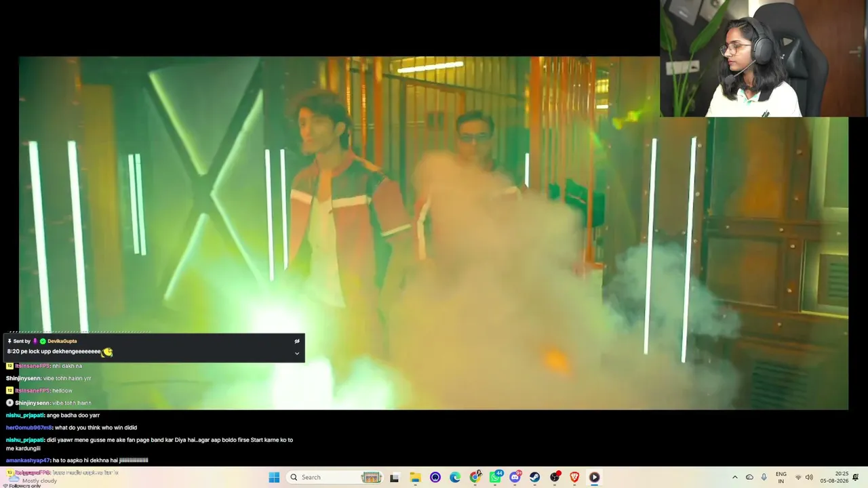Open the speaker volume tray icon
The image size is (868, 488).
809,477
